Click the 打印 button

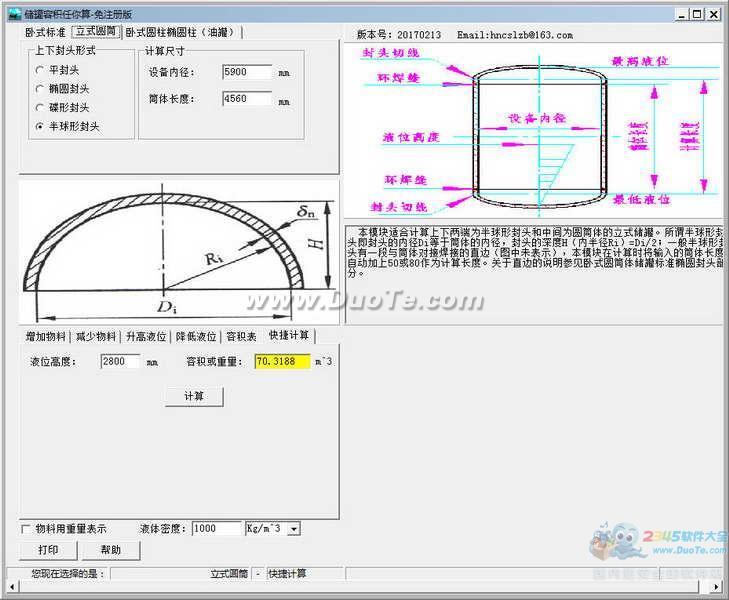[48, 549]
